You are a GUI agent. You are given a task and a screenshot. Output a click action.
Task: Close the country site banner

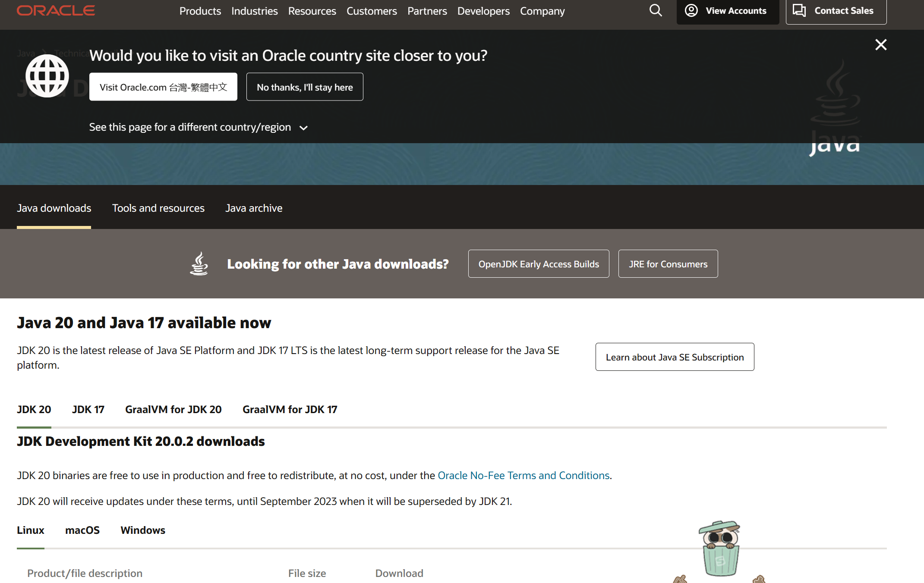880,45
